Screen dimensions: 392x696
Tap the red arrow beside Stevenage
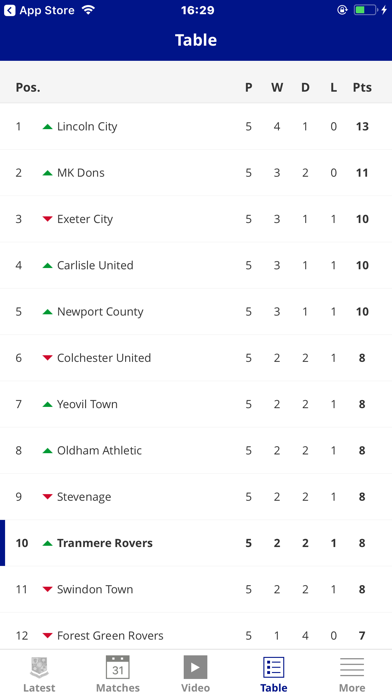point(48,497)
